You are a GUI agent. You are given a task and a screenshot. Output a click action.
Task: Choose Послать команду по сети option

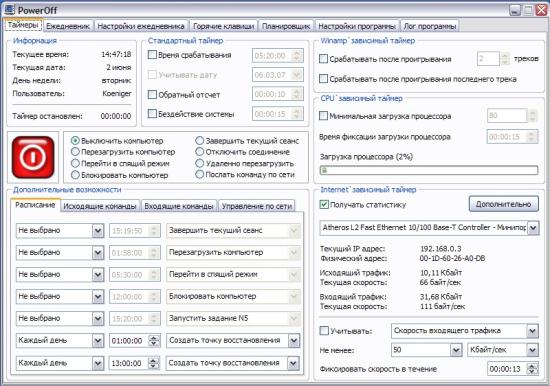[200, 174]
